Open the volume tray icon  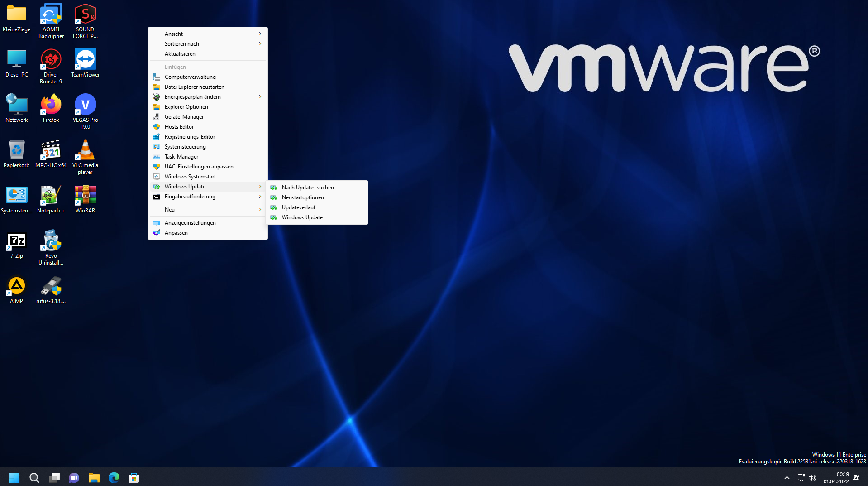click(x=813, y=478)
